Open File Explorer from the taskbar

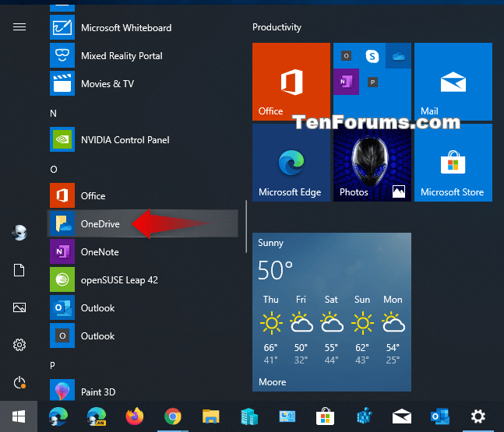[x=211, y=416]
